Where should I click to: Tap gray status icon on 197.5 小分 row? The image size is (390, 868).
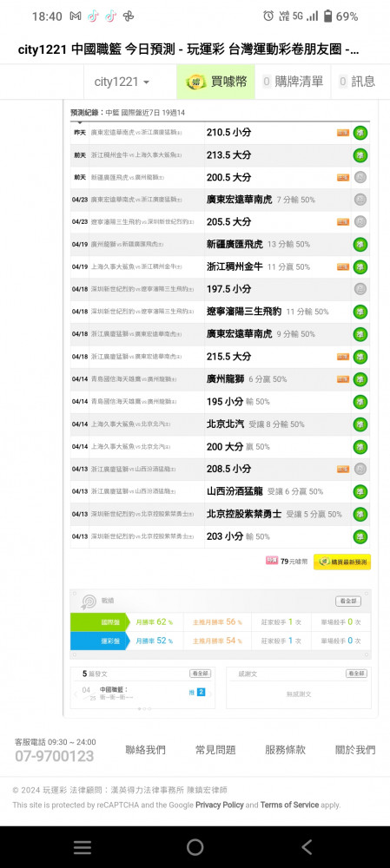click(360, 289)
